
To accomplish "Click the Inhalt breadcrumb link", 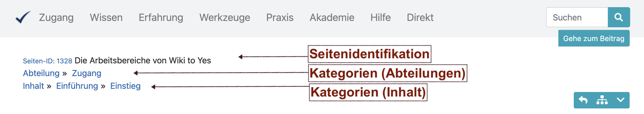I will [33, 86].
